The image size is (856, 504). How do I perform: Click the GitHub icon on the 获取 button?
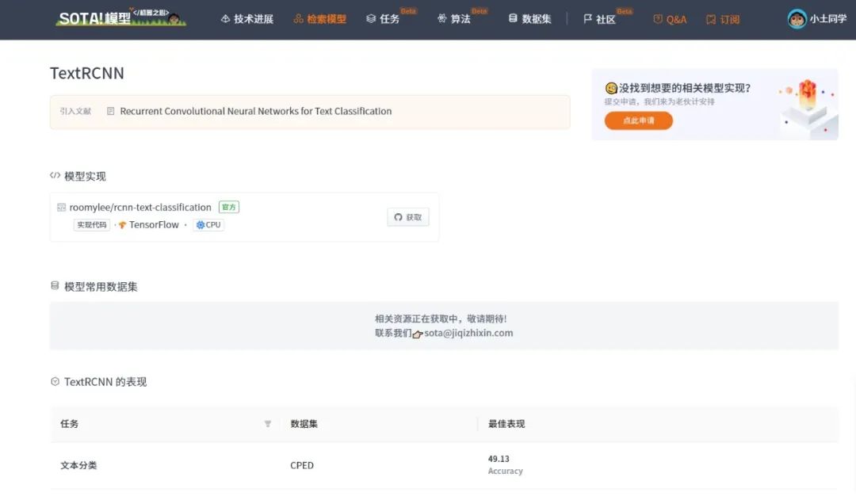pyautogui.click(x=396, y=217)
